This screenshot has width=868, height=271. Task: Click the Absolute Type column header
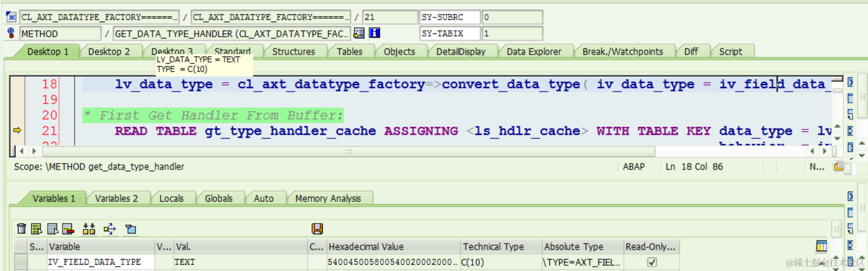point(582,246)
